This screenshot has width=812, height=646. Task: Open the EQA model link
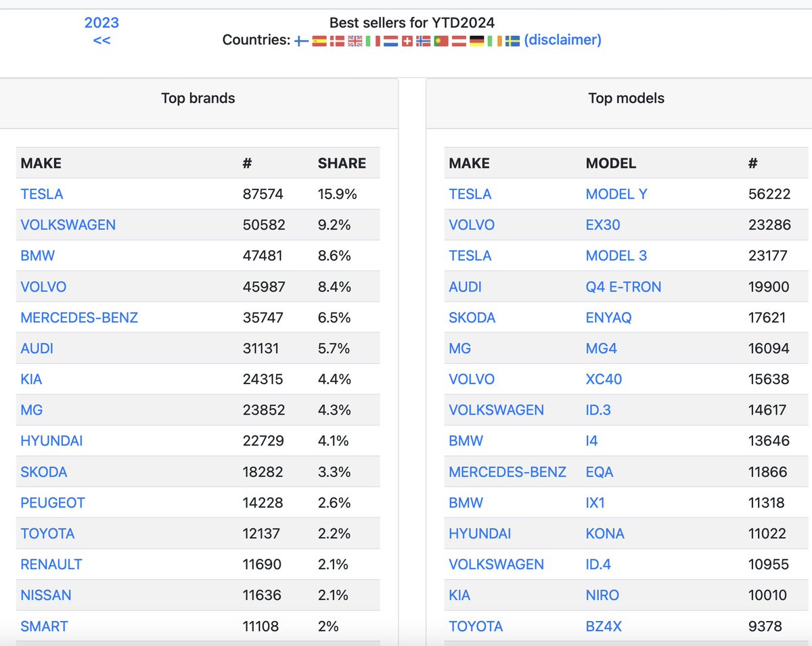click(600, 471)
